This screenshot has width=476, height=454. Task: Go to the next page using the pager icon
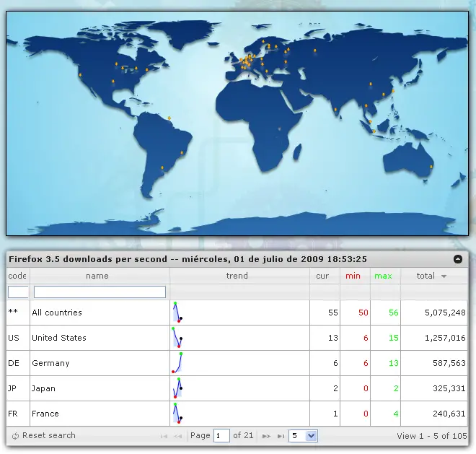[x=266, y=436]
